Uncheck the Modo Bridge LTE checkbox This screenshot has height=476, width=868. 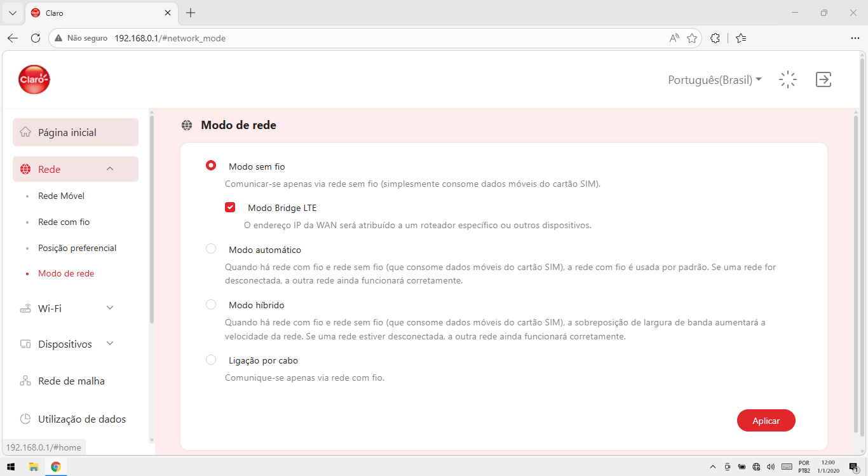click(x=230, y=207)
